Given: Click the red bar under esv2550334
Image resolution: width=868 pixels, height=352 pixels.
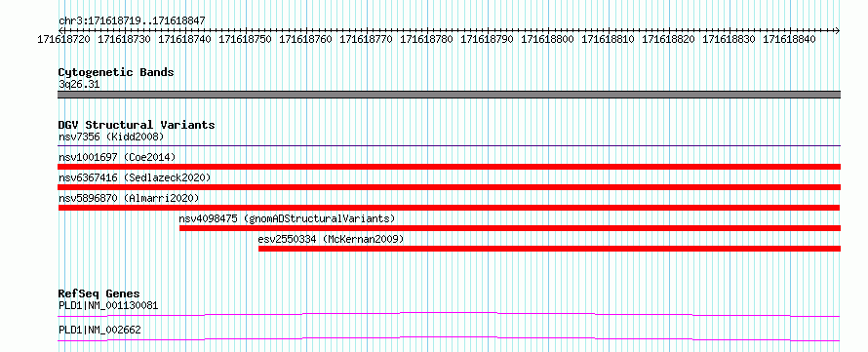Looking at the screenshot, I should click(x=550, y=249).
